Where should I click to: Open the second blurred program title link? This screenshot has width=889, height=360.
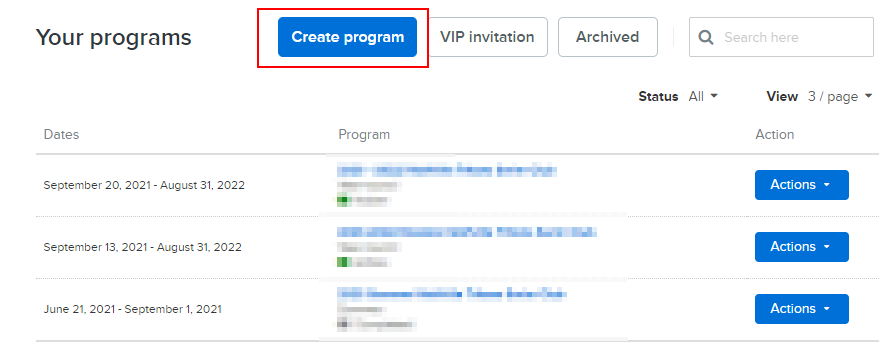tap(467, 232)
